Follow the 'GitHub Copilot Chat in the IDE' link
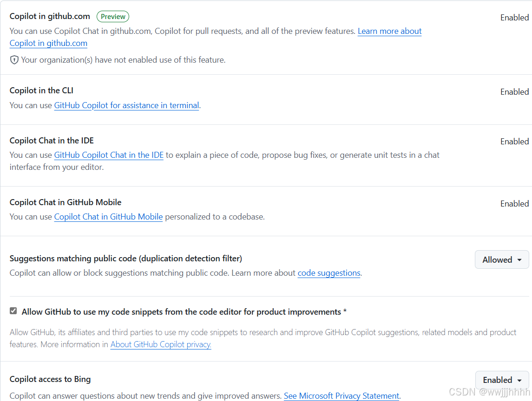The width and height of the screenshot is (532, 401). pos(109,155)
